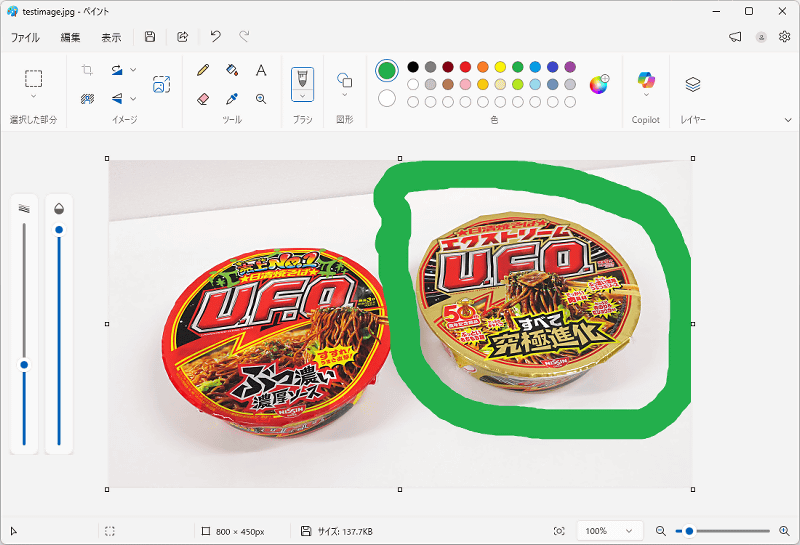This screenshot has height=545, width=800.
Task: Select the Color picker eyedropper tool
Action: click(x=232, y=98)
